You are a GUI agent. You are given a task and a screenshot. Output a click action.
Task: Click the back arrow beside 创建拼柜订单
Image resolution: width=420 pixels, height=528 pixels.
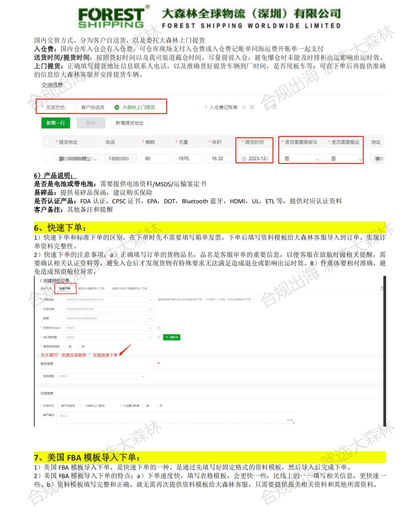tap(41, 280)
